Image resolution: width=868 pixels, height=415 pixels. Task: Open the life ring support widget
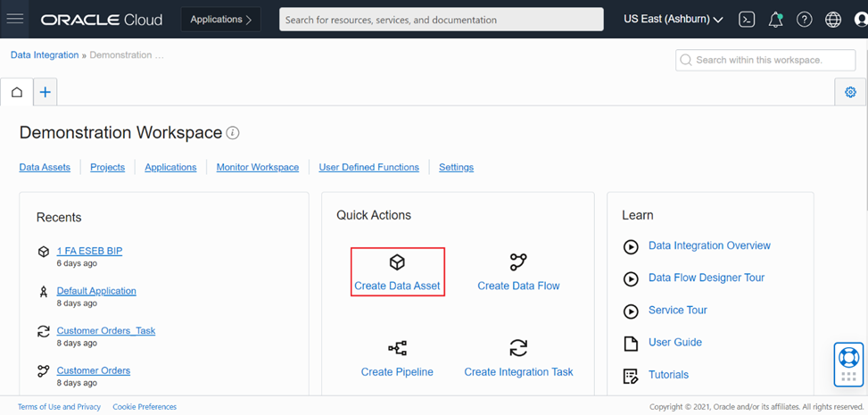[x=848, y=358]
